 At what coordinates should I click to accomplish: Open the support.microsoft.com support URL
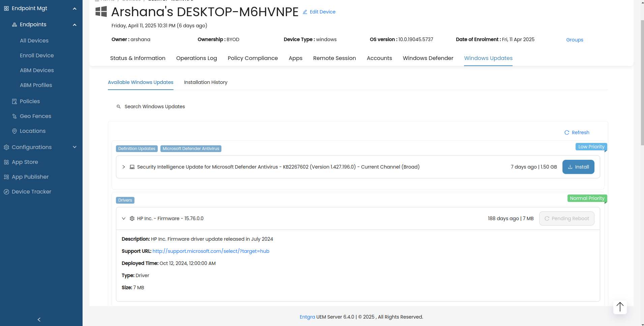click(x=211, y=251)
